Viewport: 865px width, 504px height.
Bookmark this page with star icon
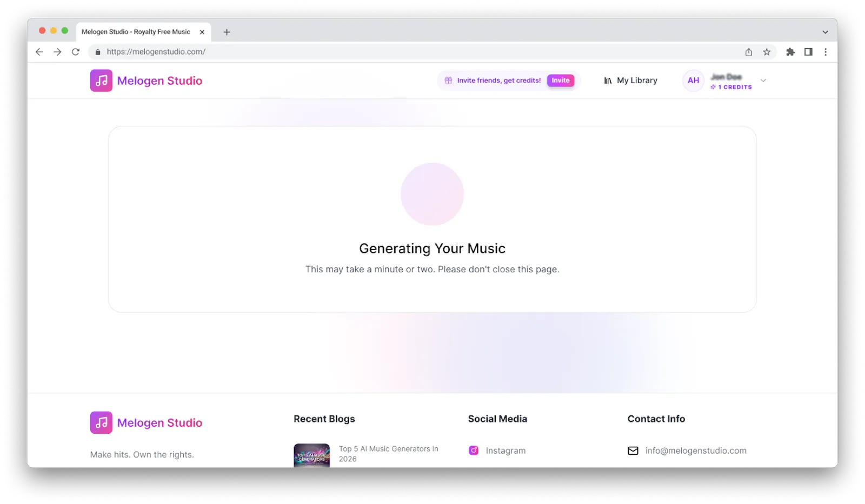click(767, 52)
